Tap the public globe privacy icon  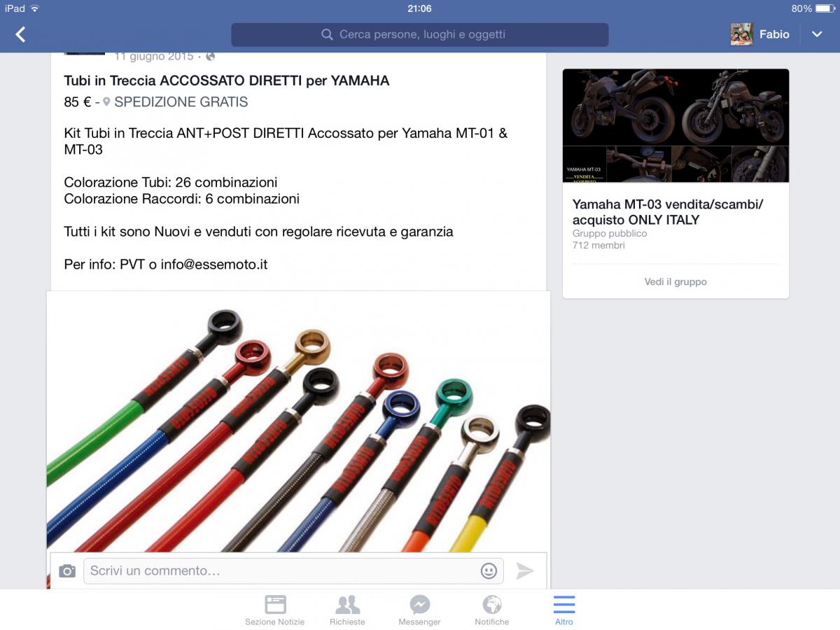(211, 56)
